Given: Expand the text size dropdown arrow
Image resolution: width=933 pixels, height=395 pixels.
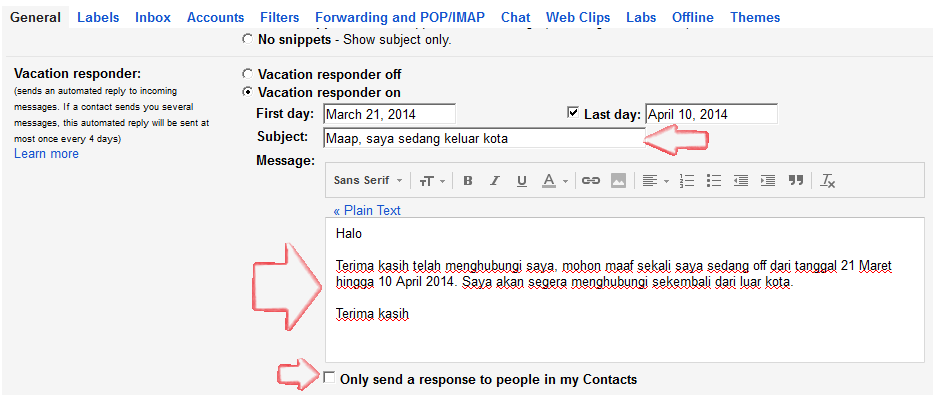Looking at the screenshot, I should (x=442, y=181).
